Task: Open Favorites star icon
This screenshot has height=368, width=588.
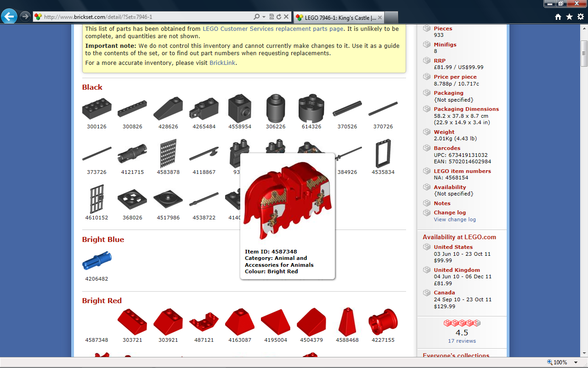Action: coord(569,17)
